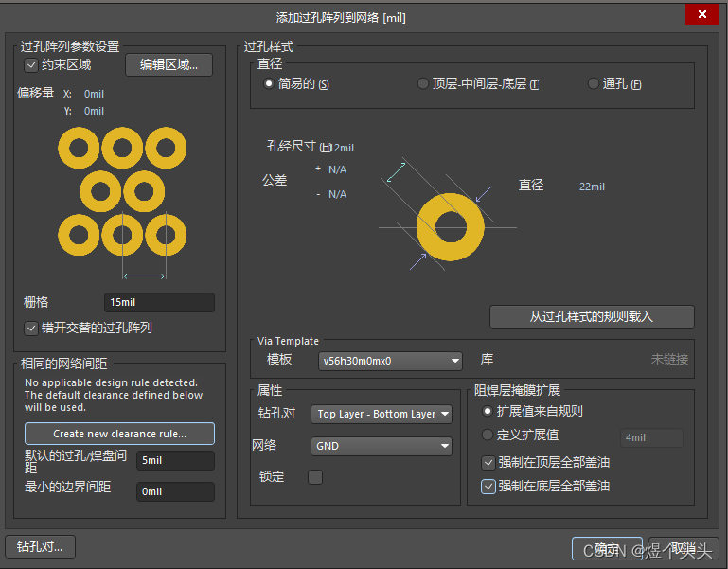Select the 通孔 radio button

593,84
